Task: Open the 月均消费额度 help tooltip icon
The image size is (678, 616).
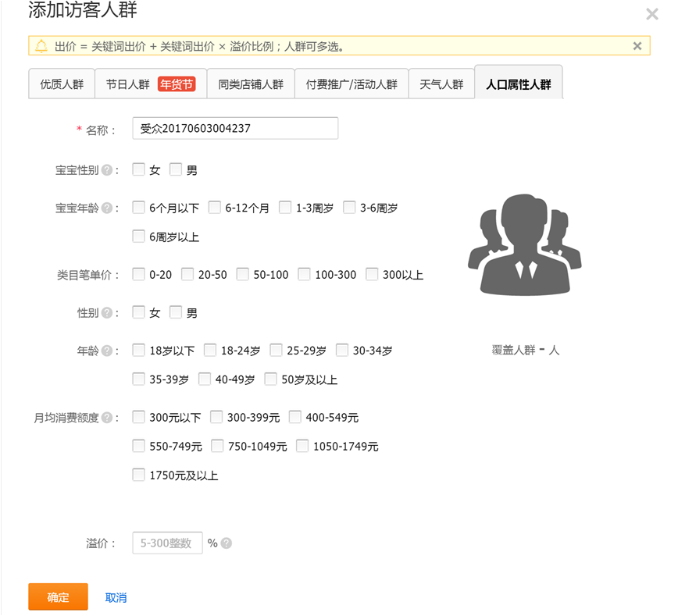Action: 107,418
